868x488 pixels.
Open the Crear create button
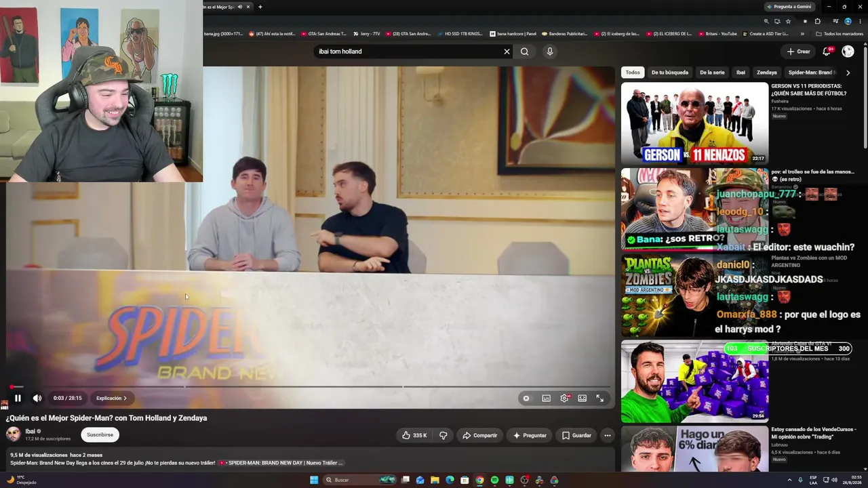(x=799, y=52)
